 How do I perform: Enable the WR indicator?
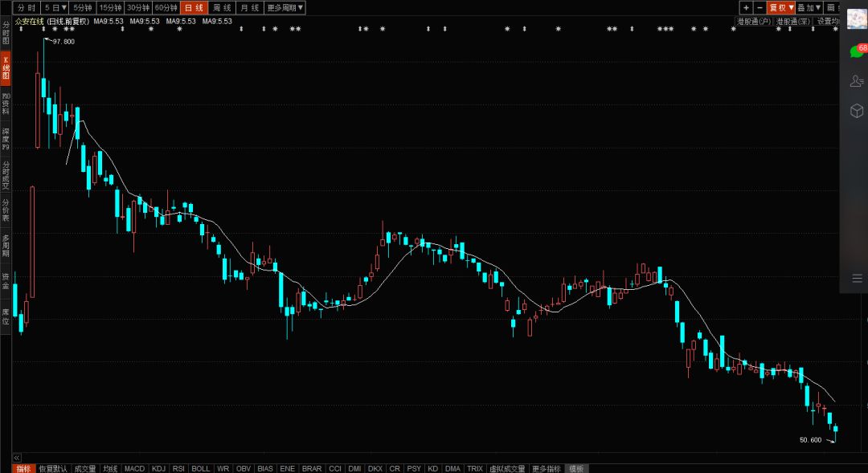coord(223,468)
